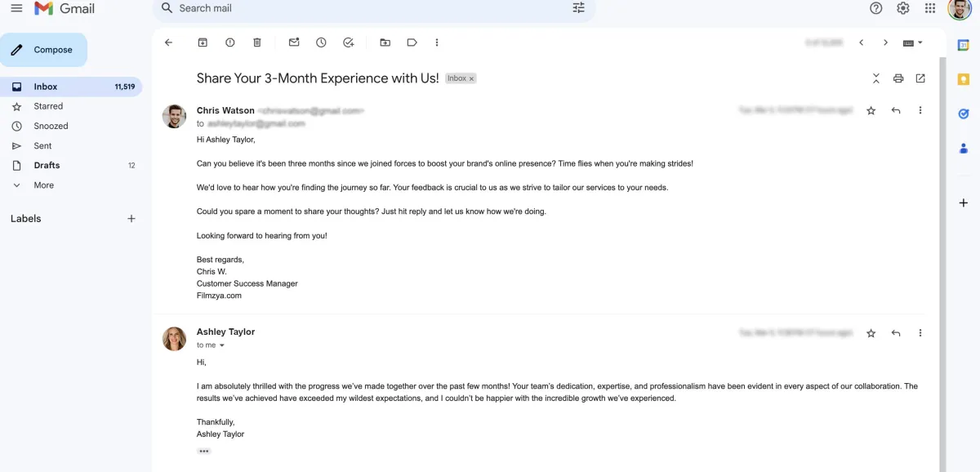This screenshot has height=472, width=980.
Task: Star Chris Watson's message
Action: (871, 110)
